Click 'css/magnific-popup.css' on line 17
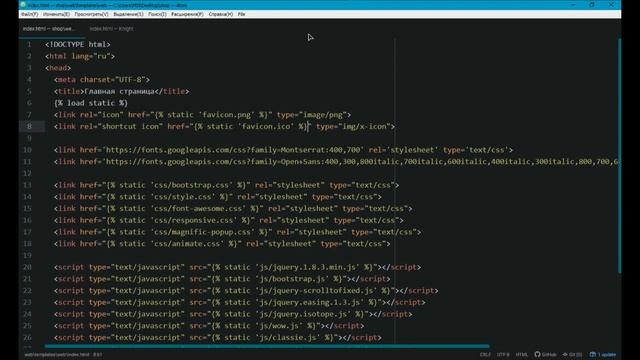The width and height of the screenshot is (640, 360). pyautogui.click(x=203, y=232)
